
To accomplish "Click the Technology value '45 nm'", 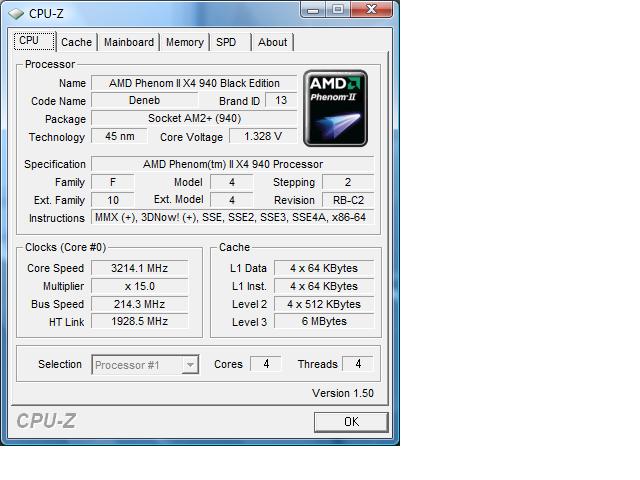I will [x=119, y=136].
